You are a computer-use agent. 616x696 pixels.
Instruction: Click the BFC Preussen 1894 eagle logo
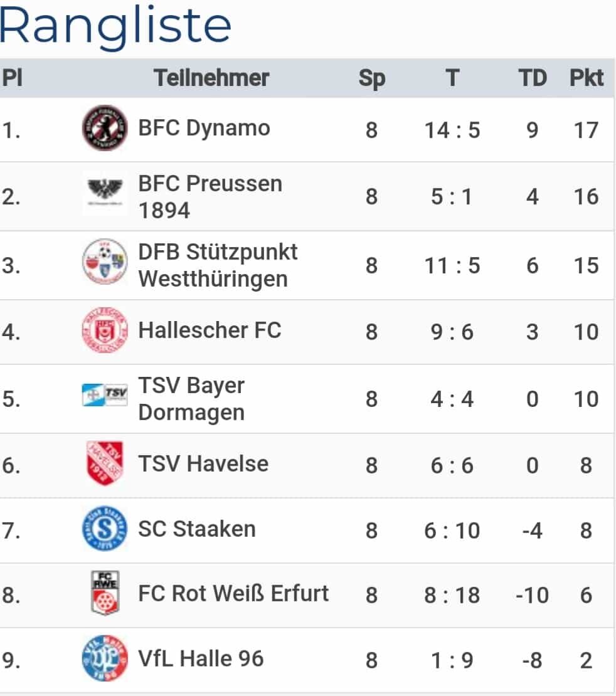[x=105, y=193]
